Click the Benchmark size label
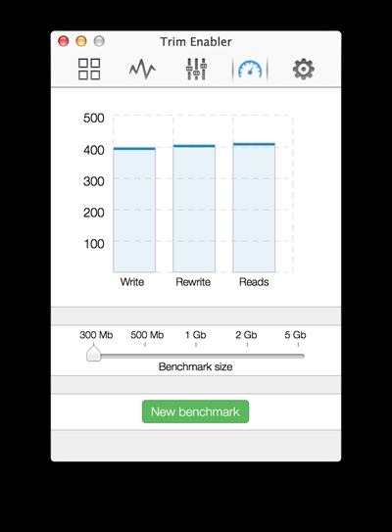Image resolution: width=392 pixels, height=532 pixels. point(195,366)
